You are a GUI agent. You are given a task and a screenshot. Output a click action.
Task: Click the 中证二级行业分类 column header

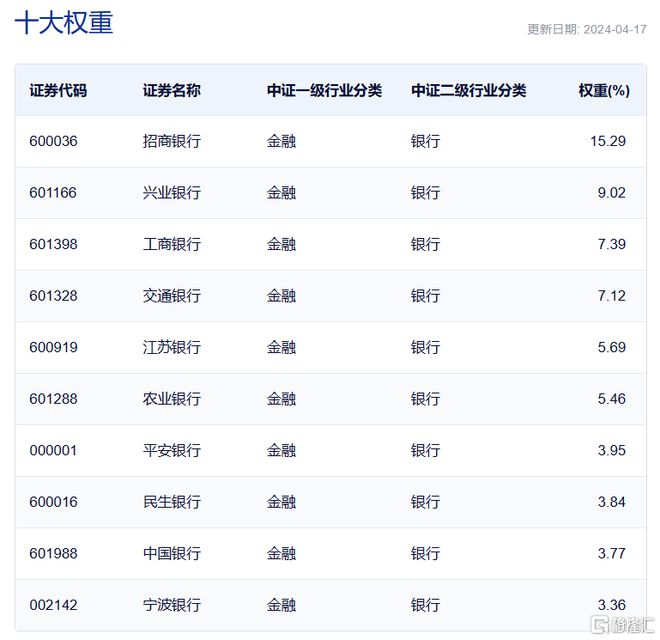(468, 90)
